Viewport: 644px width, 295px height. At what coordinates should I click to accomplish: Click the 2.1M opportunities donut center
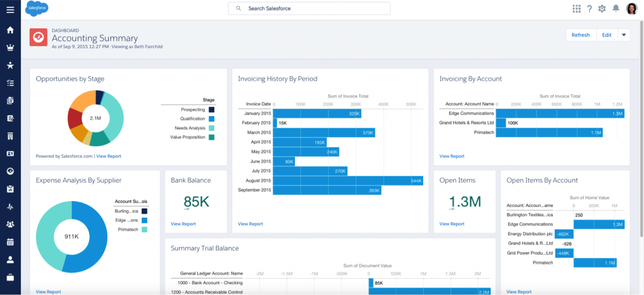point(95,118)
